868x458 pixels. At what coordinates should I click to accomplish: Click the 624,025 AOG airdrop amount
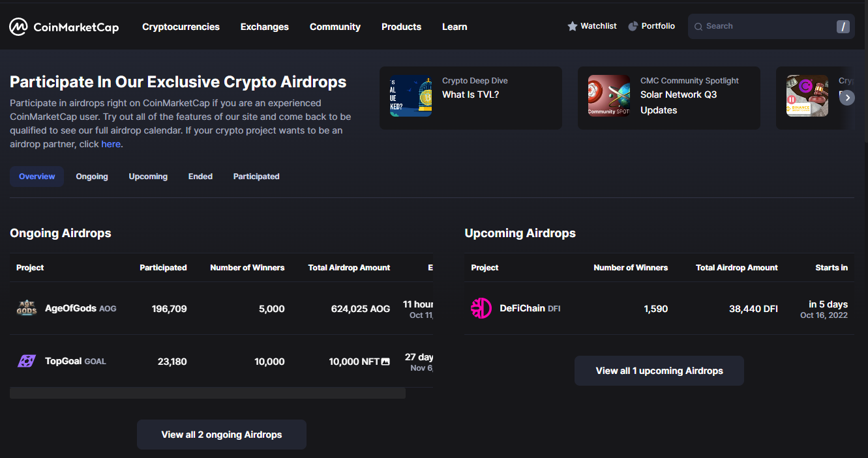(x=361, y=309)
